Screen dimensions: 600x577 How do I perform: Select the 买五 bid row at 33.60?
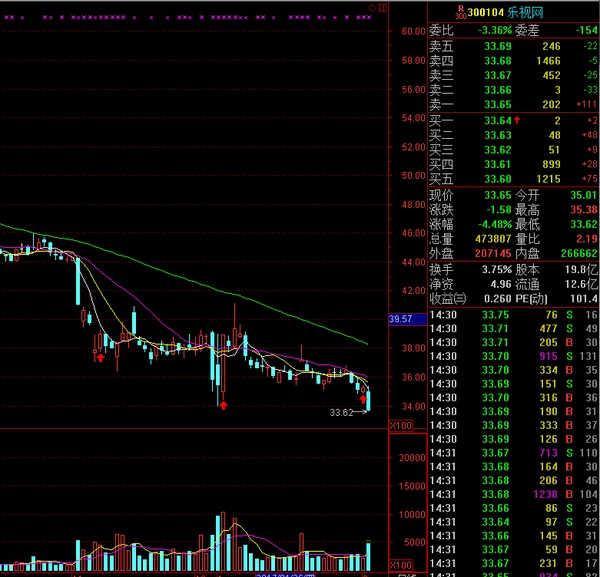point(513,179)
